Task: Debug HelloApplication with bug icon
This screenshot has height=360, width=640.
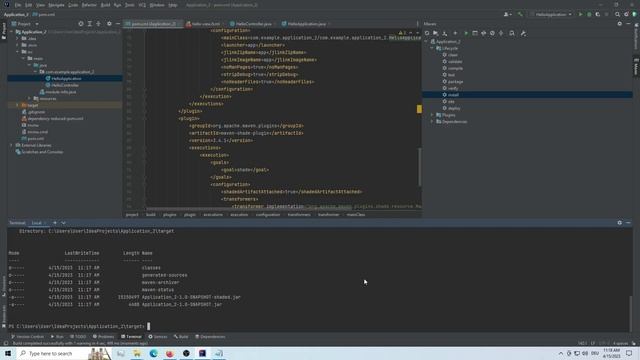Action: (589, 14)
